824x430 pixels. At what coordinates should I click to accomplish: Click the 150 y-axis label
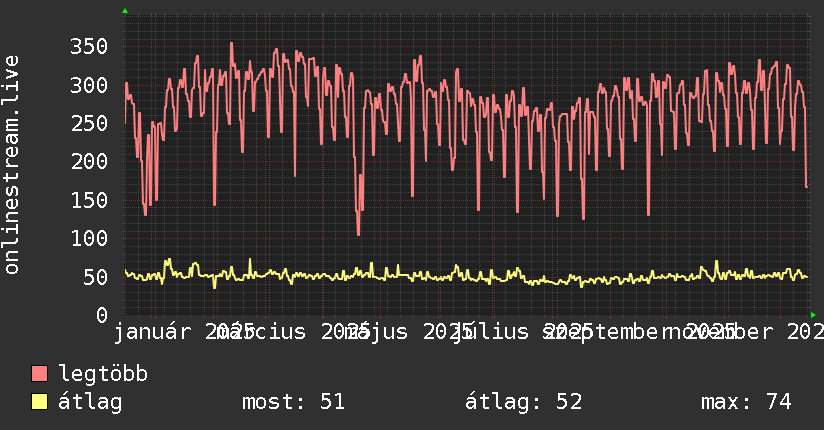coord(89,200)
